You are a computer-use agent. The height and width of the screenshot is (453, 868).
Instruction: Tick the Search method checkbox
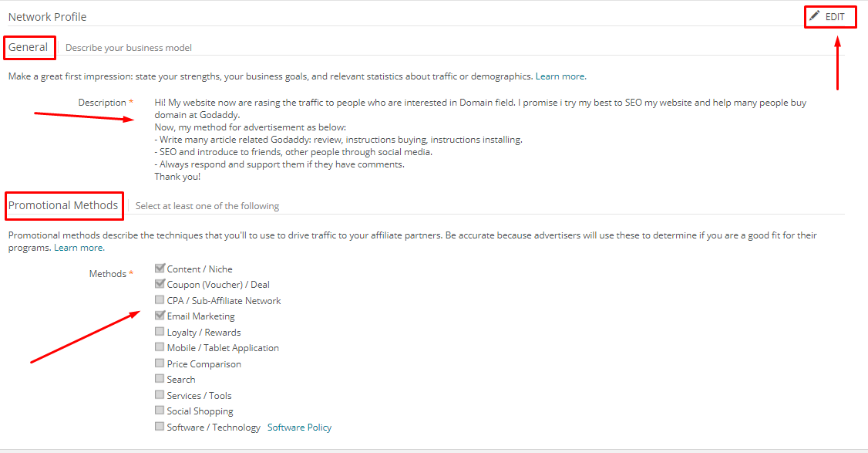(160, 379)
